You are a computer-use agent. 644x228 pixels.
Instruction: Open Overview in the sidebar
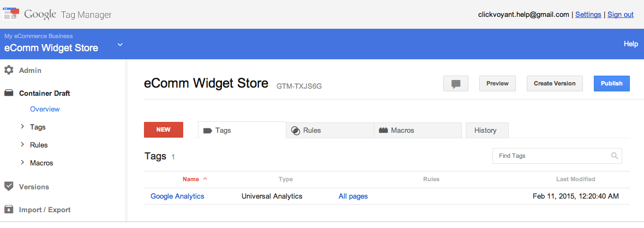point(45,109)
